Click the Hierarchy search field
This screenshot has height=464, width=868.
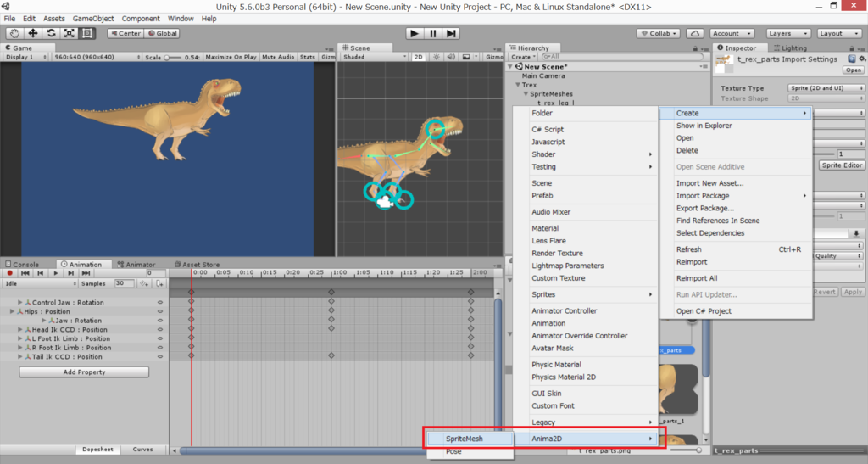(621, 57)
